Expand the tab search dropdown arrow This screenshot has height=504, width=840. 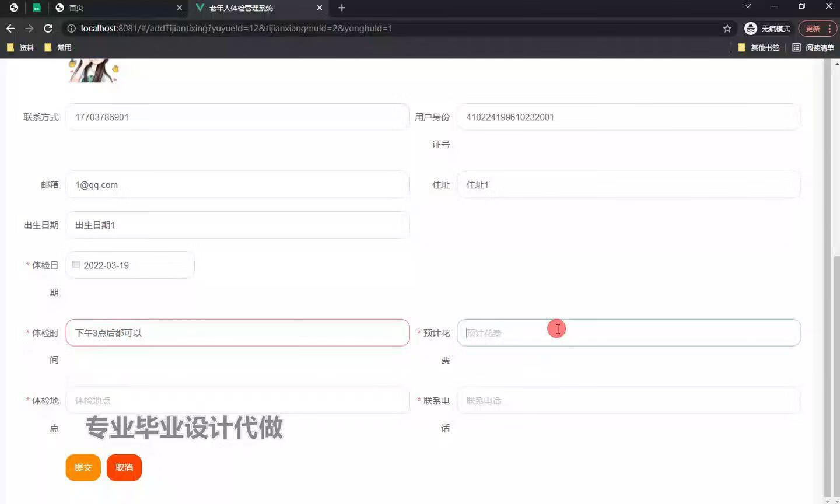click(748, 6)
